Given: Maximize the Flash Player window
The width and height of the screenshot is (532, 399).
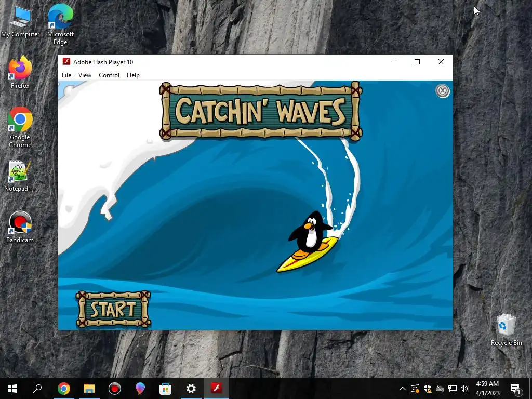Looking at the screenshot, I should point(417,62).
